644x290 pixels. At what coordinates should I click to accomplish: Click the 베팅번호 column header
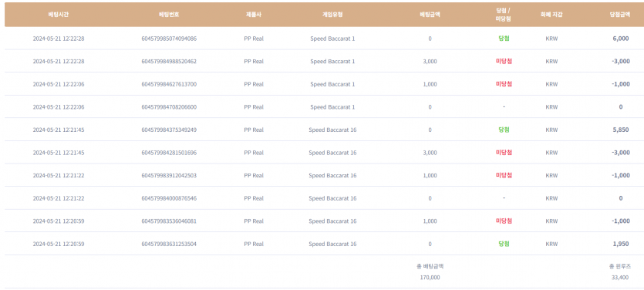pyautogui.click(x=169, y=15)
